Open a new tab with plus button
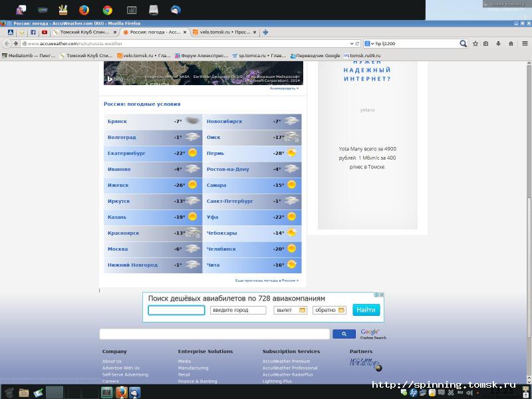The width and height of the screenshot is (532, 399). click(265, 32)
